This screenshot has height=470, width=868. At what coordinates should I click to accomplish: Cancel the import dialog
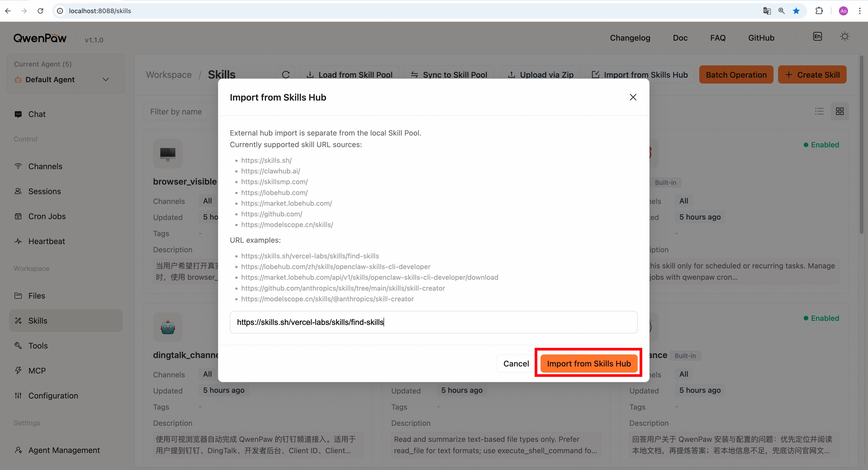coord(516,364)
